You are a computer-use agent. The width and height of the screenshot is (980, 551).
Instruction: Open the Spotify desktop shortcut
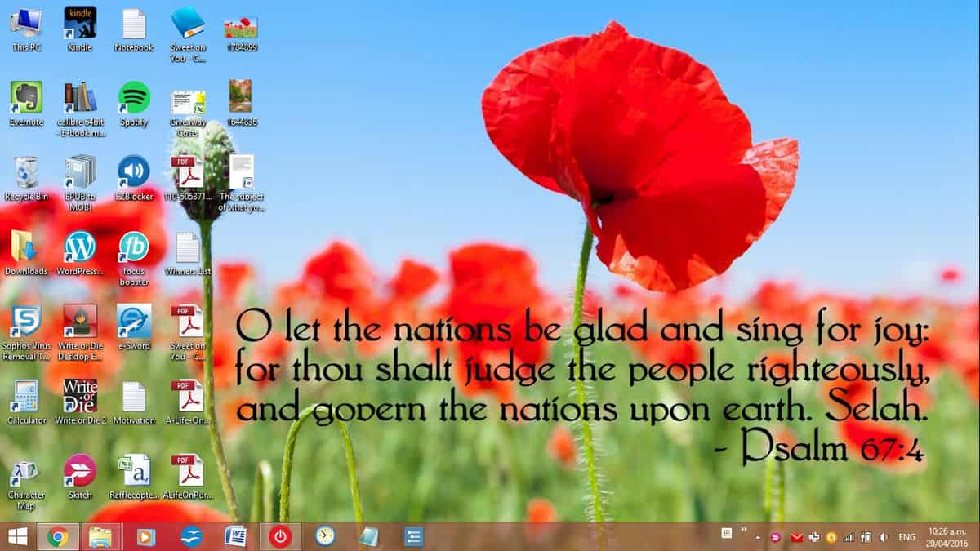134,99
